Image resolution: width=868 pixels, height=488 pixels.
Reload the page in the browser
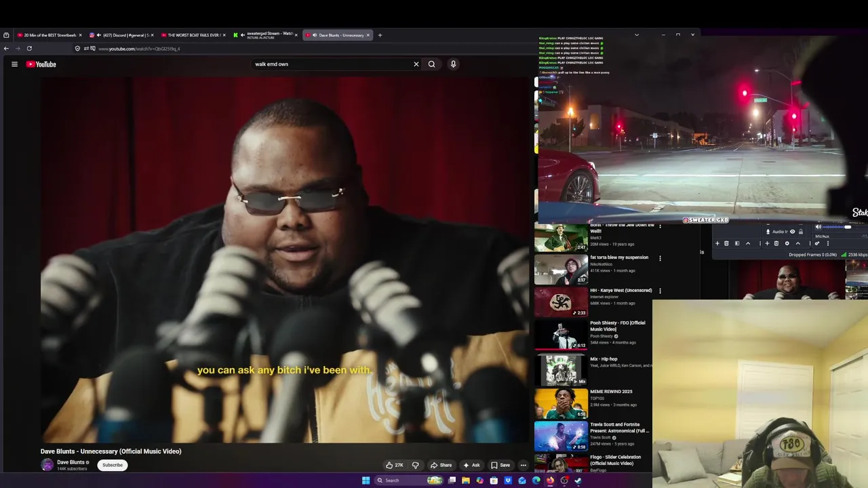29,48
